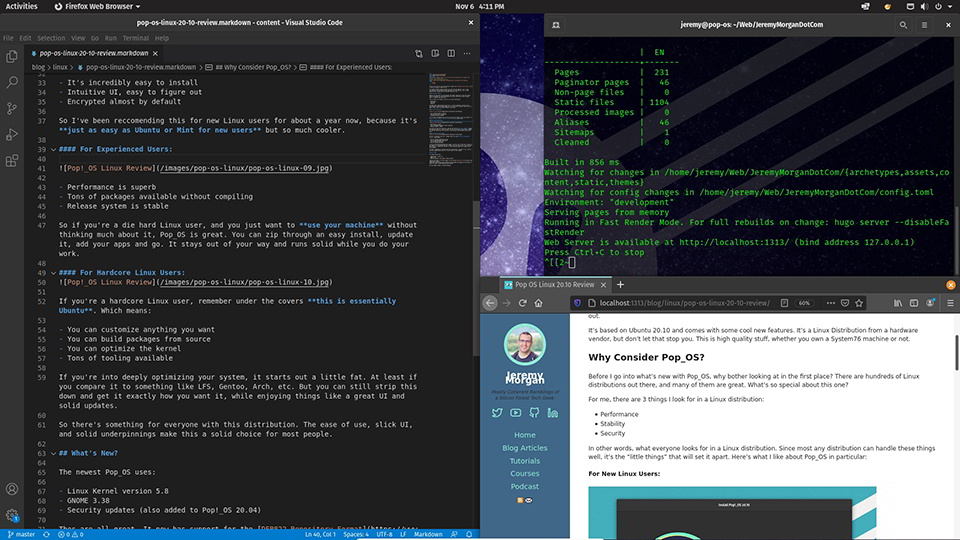This screenshot has width=960, height=540.
Task: Open Firefox page actions ellipsis
Action: (x=830, y=303)
